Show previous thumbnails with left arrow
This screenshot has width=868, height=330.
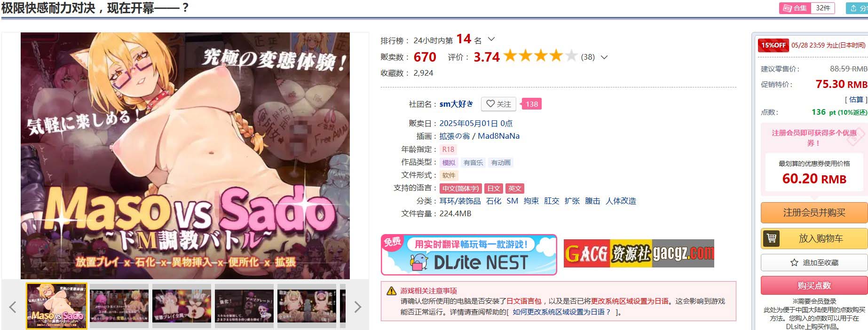tap(13, 307)
